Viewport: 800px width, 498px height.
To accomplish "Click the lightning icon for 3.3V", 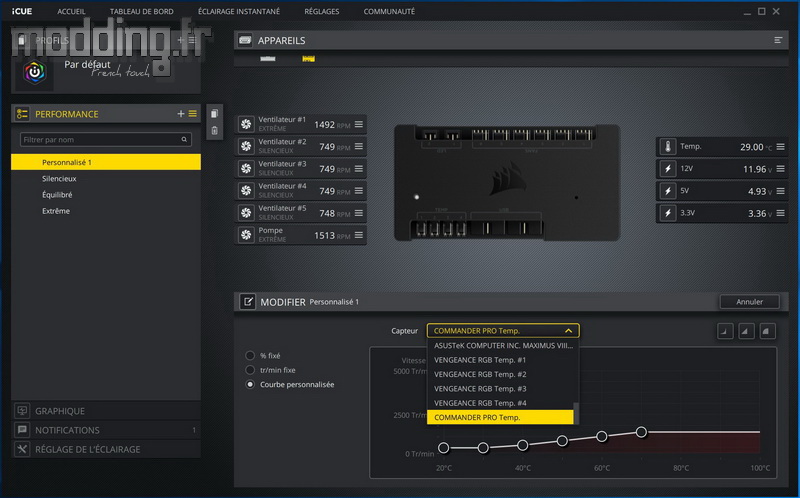I will tap(667, 213).
